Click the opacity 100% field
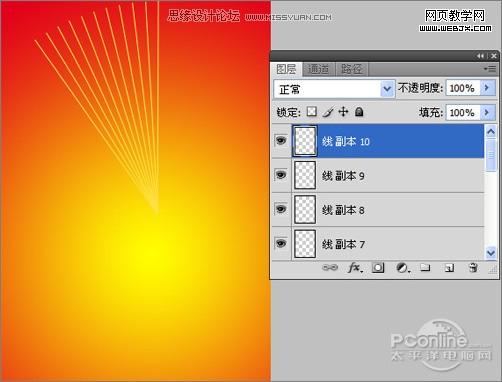Screen dimensions: 502x382 [x=463, y=88]
